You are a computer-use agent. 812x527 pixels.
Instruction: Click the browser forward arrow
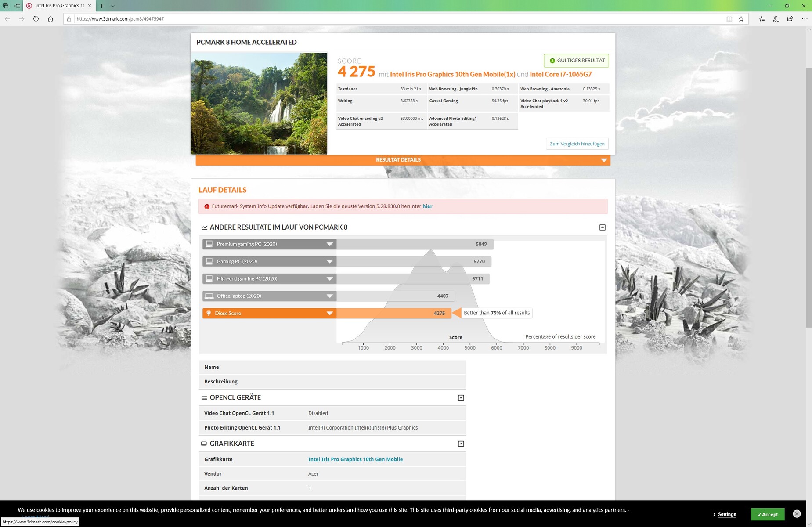tap(22, 19)
